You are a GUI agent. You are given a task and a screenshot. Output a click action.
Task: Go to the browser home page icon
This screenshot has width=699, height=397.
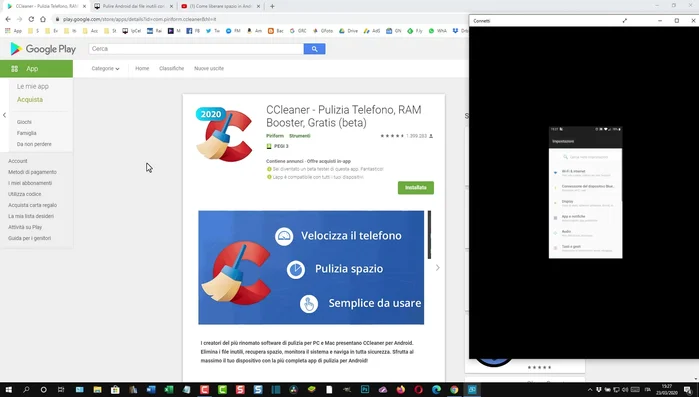[x=43, y=19]
